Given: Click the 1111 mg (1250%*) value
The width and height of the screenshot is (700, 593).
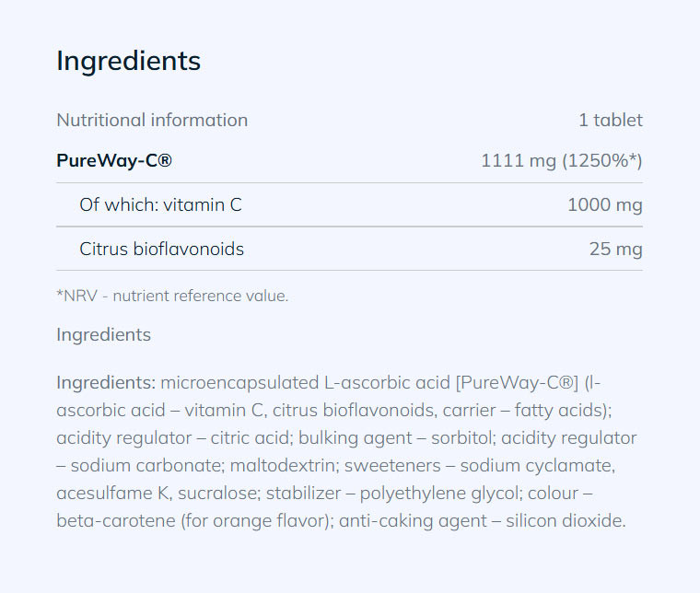Looking at the screenshot, I should pos(561,161).
